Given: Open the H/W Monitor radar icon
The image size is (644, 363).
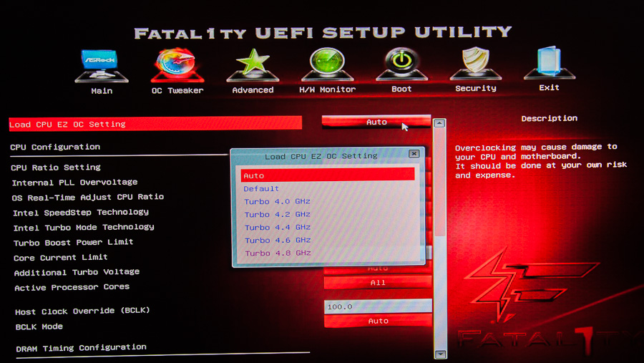Looking at the screenshot, I should click(x=327, y=66).
